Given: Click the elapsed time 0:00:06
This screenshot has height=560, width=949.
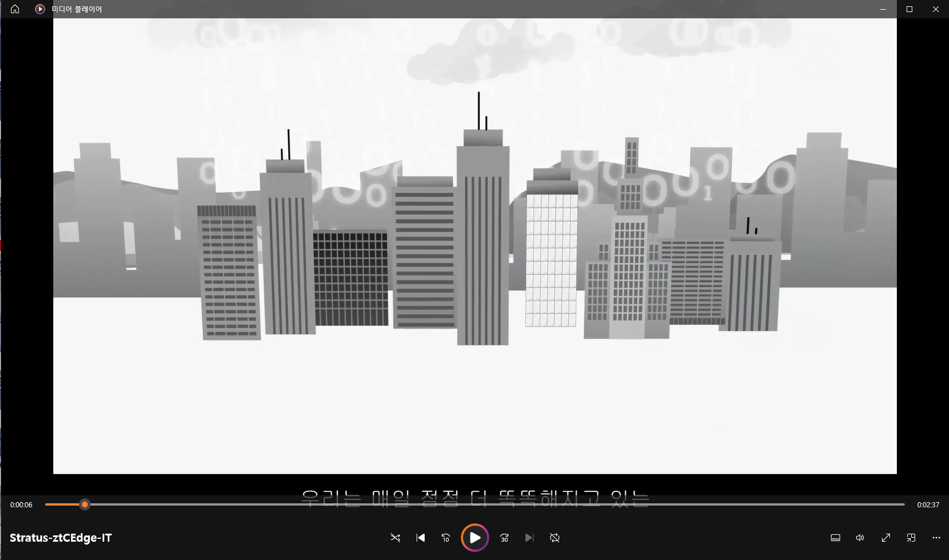Looking at the screenshot, I should (21, 505).
